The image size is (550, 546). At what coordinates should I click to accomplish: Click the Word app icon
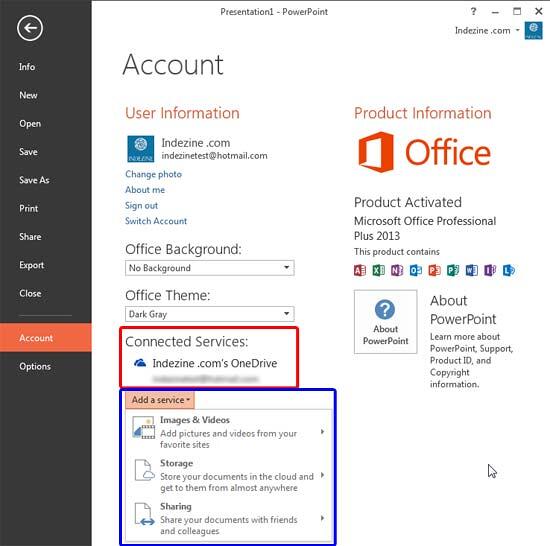click(471, 270)
